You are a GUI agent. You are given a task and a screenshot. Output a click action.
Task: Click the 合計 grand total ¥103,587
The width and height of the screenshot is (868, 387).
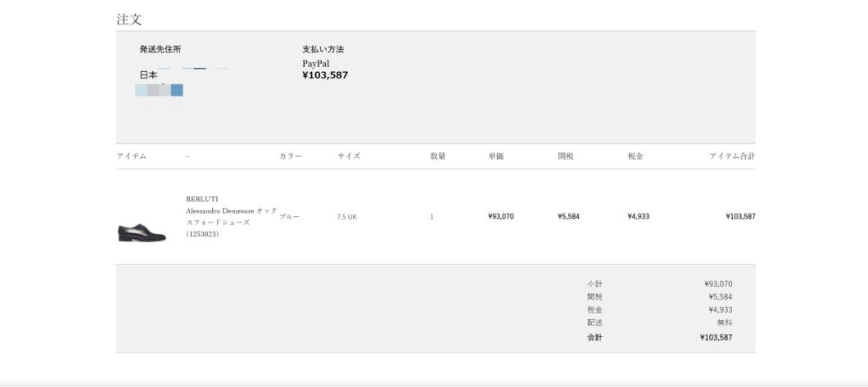pyautogui.click(x=716, y=337)
